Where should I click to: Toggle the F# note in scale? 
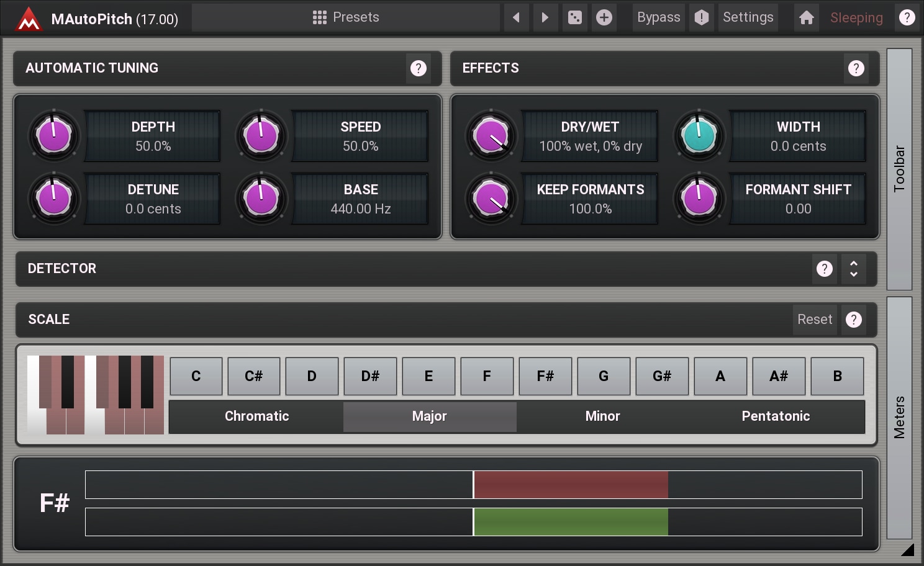pyautogui.click(x=545, y=376)
